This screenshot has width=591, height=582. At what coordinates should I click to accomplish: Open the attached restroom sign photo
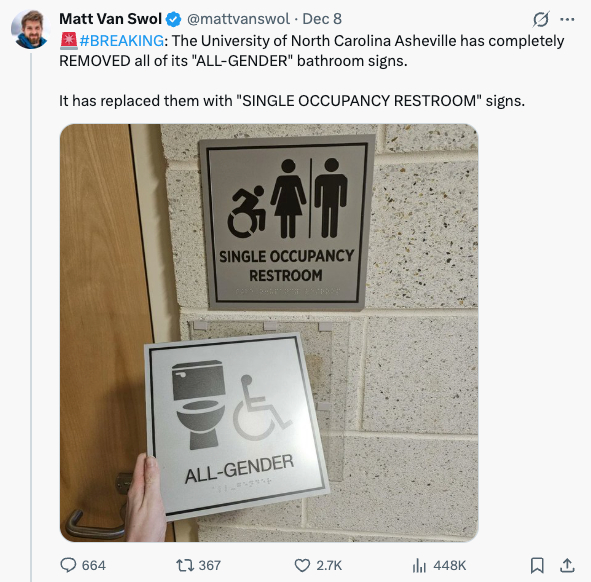pyautogui.click(x=269, y=333)
